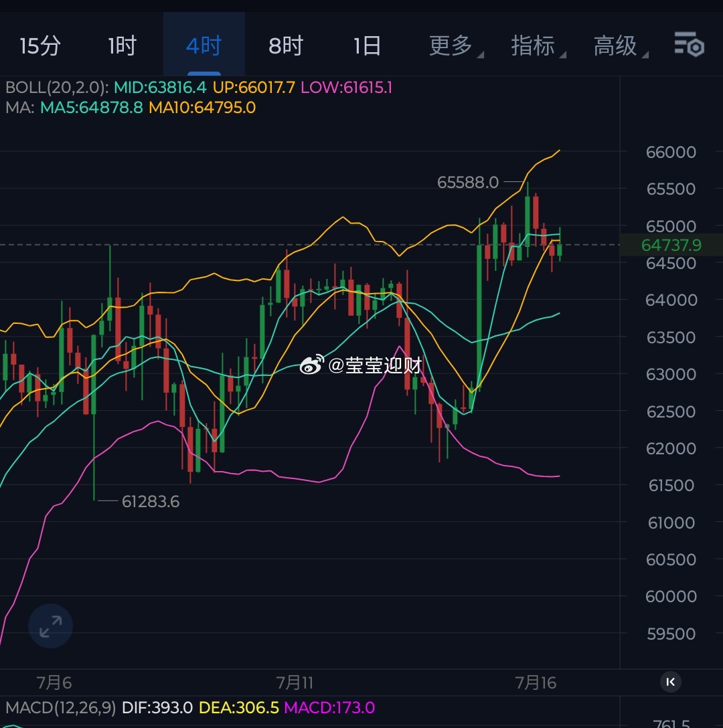The width and height of the screenshot is (723, 728).
Task: Select the active 4时 timeframe tab
Action: pos(204,45)
